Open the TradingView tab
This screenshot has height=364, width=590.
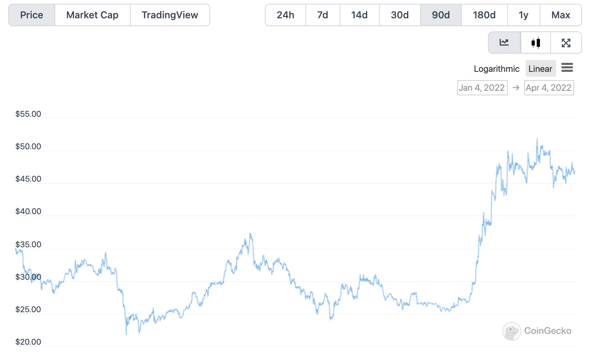(170, 15)
